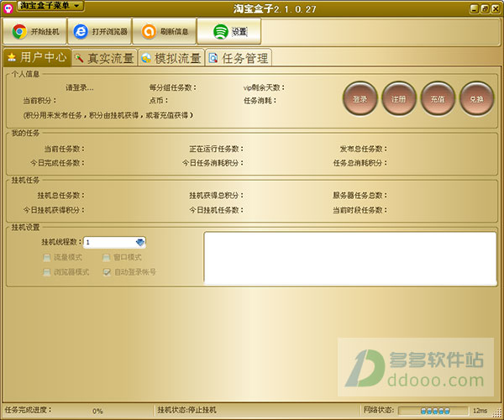Screen dimensions: 504x420
Task: Click inside the white log text area
Action: pos(350,259)
